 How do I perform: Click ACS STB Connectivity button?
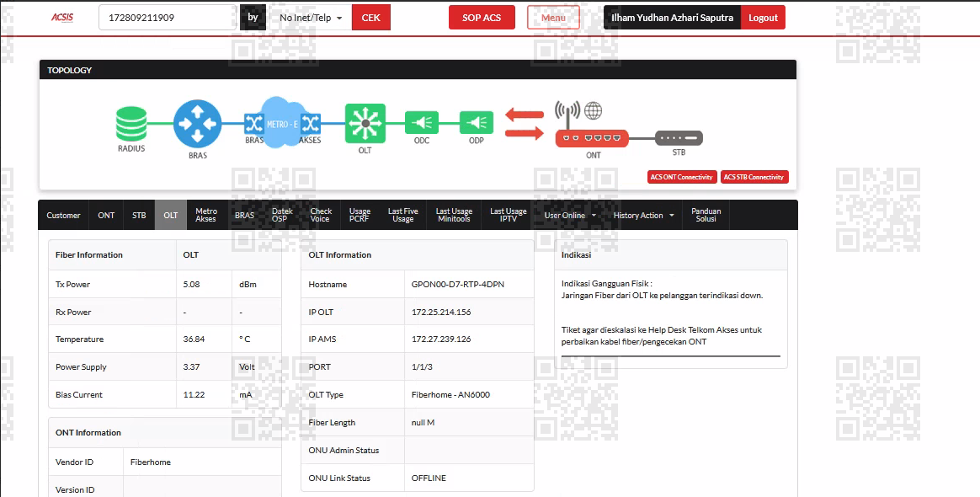[754, 177]
